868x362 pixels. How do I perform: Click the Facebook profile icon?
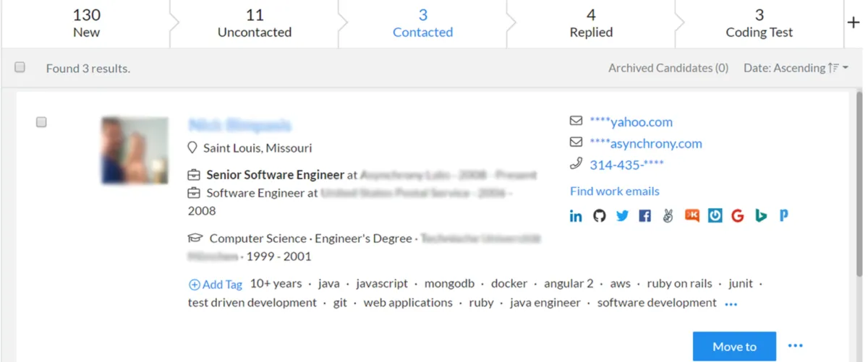pyautogui.click(x=645, y=216)
